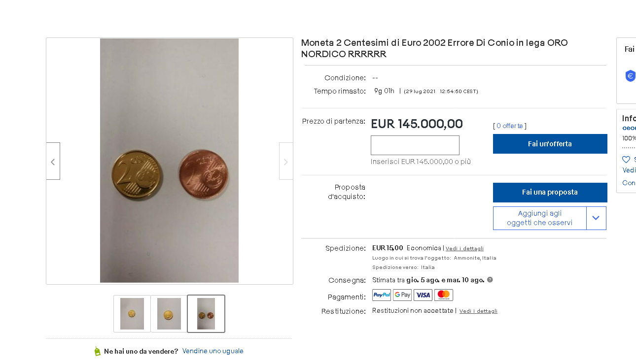Open the delivery estimate help question mark

[490, 280]
